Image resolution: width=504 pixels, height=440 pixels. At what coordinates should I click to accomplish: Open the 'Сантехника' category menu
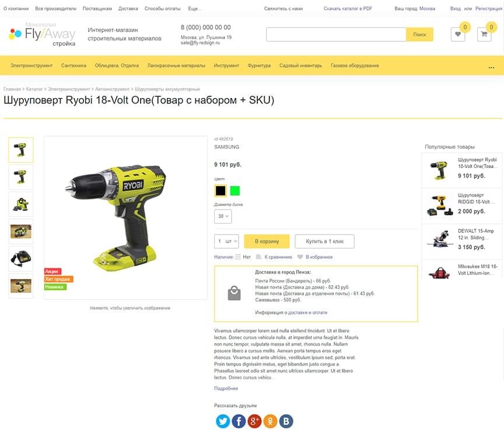[x=73, y=65]
